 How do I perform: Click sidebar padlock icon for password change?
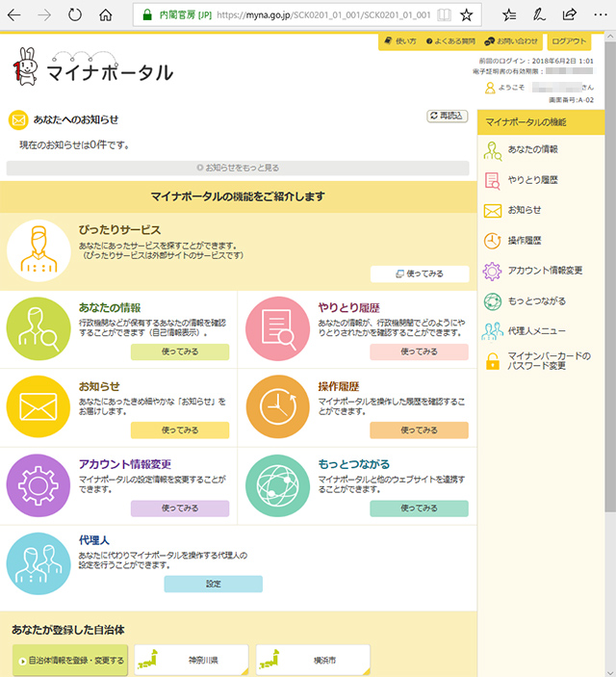[492, 361]
